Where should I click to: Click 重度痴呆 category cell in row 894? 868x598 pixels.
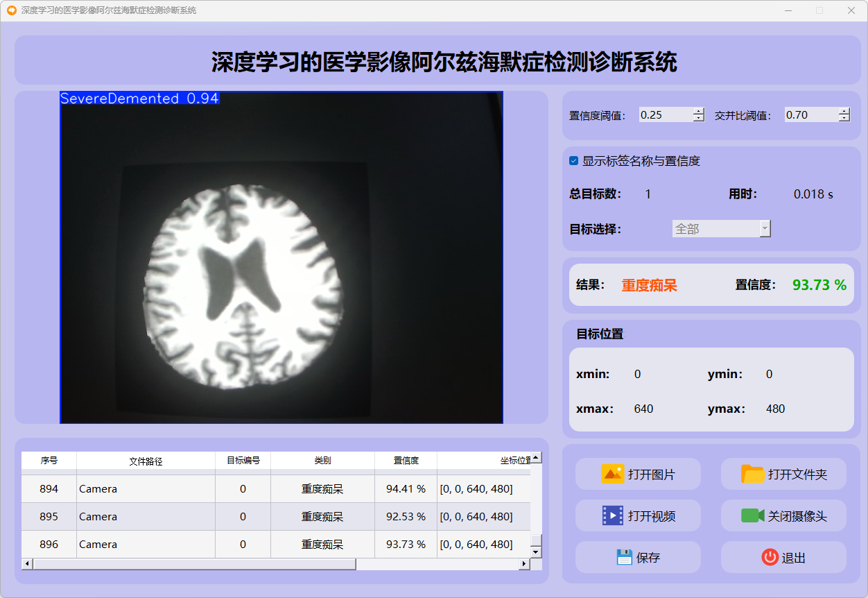(323, 489)
